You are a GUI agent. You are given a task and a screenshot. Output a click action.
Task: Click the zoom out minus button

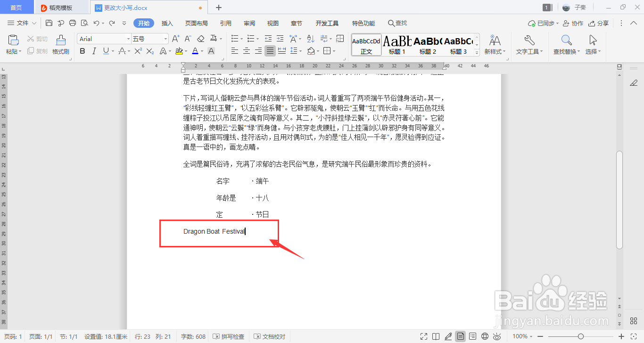coord(540,336)
